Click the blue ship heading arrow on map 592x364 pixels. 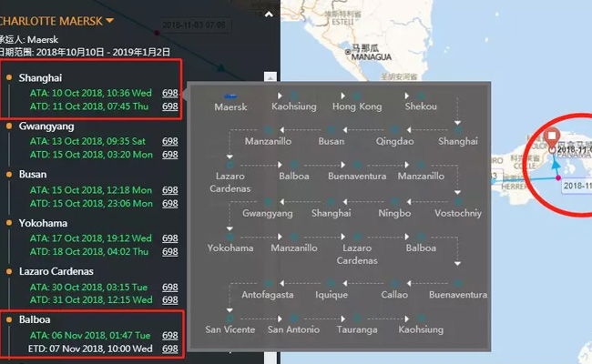point(556,164)
